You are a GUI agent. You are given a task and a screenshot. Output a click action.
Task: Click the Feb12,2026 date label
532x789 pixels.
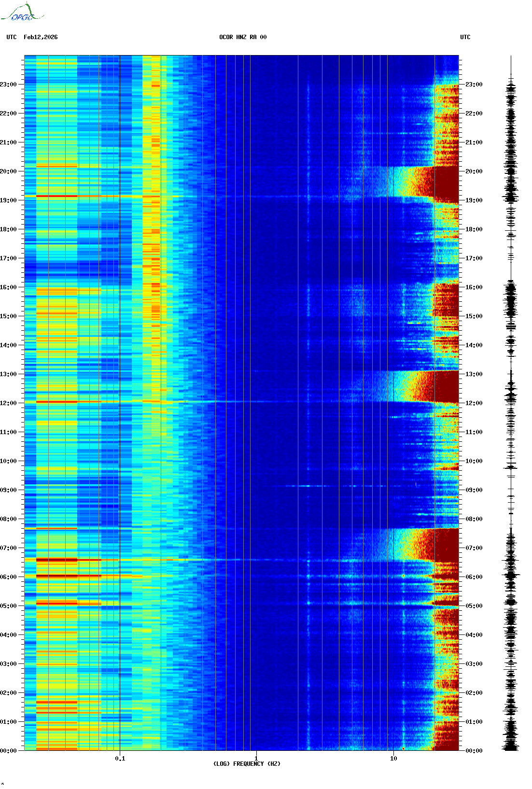click(x=41, y=37)
